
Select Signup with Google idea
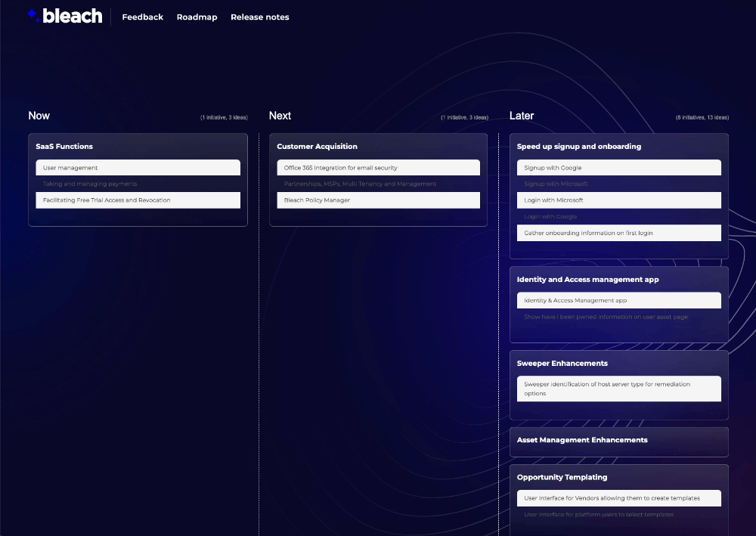coord(619,168)
